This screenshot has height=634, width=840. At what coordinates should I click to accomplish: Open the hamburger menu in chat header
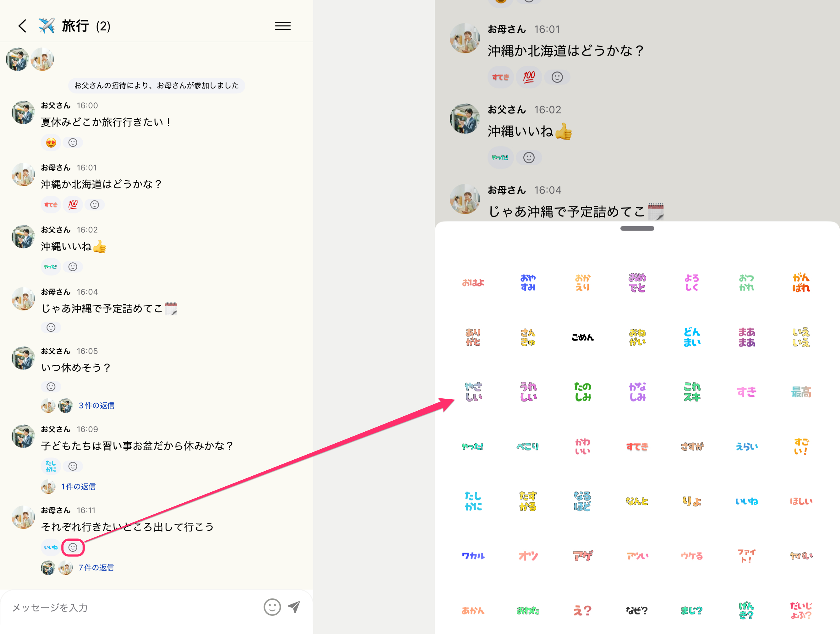282,26
